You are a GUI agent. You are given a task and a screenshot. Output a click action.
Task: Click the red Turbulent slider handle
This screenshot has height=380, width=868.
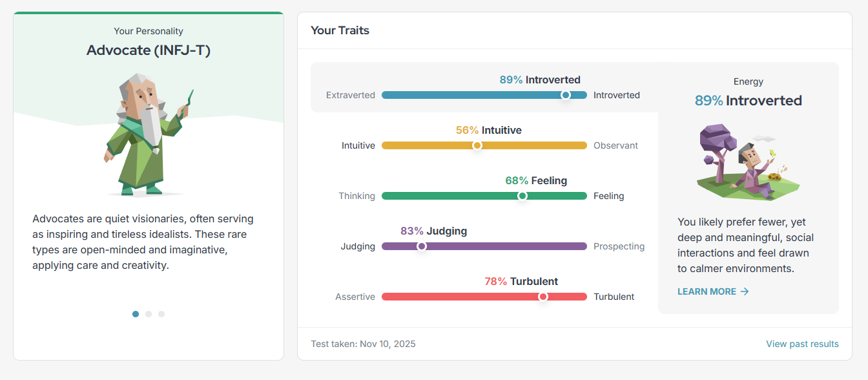point(543,297)
